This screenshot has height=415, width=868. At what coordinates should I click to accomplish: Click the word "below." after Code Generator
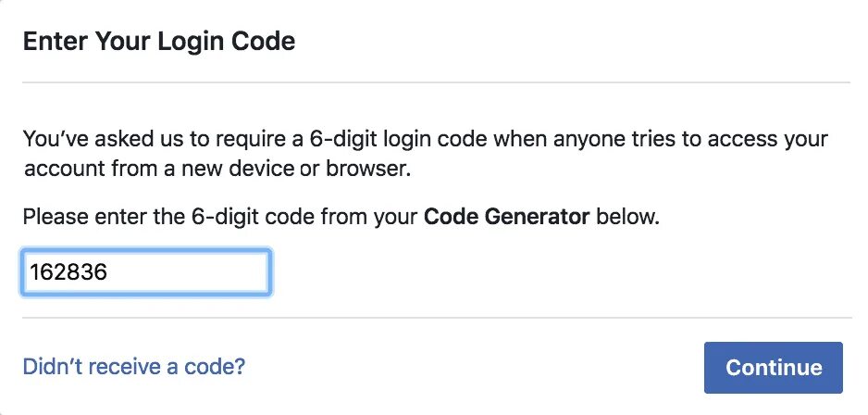tap(627, 217)
